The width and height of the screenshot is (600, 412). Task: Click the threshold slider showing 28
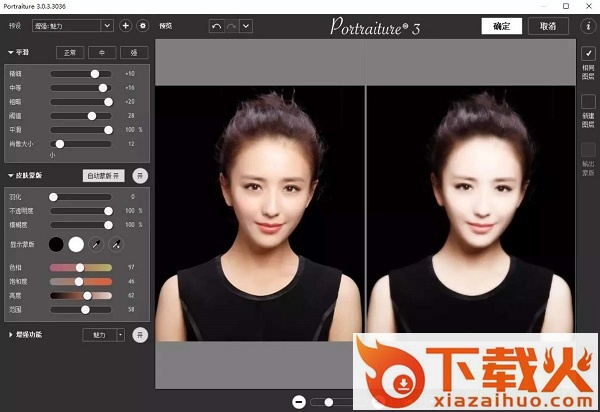(x=81, y=116)
